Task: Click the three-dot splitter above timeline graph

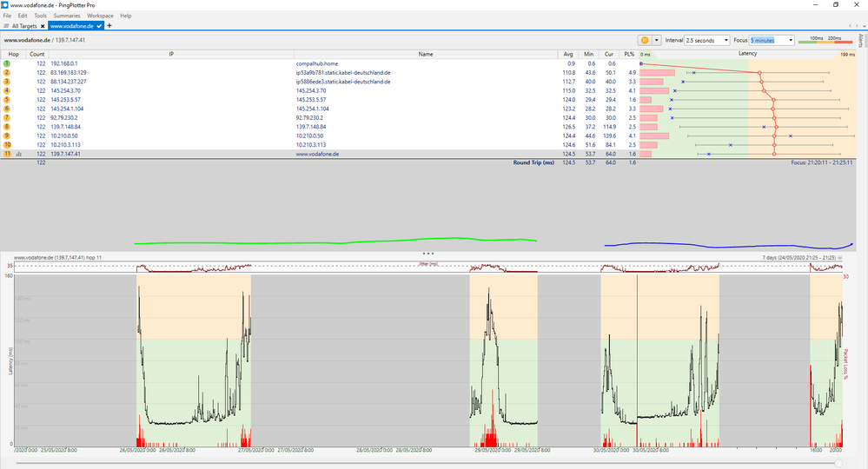Action: pos(427,254)
